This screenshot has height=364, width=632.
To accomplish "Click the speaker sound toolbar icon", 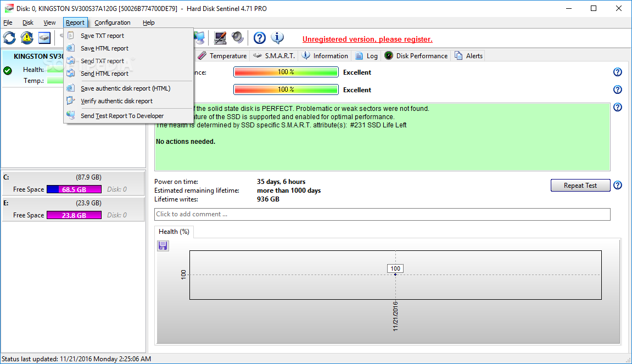I will click(237, 38).
